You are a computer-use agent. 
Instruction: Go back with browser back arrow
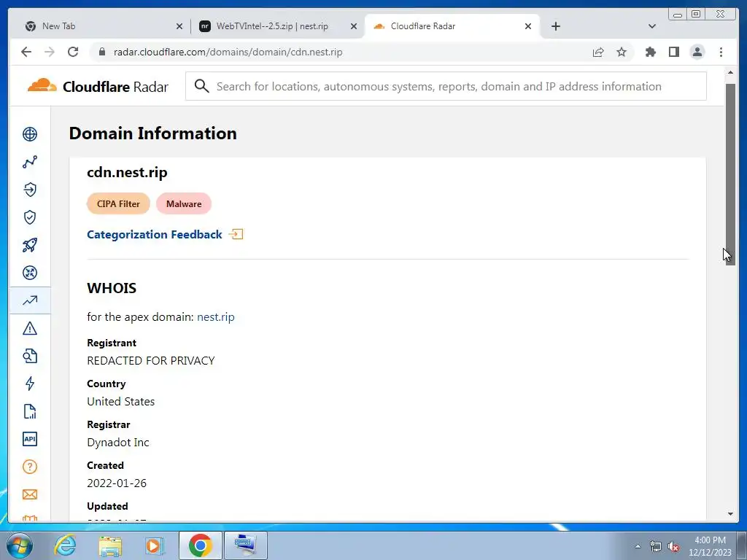(x=26, y=52)
